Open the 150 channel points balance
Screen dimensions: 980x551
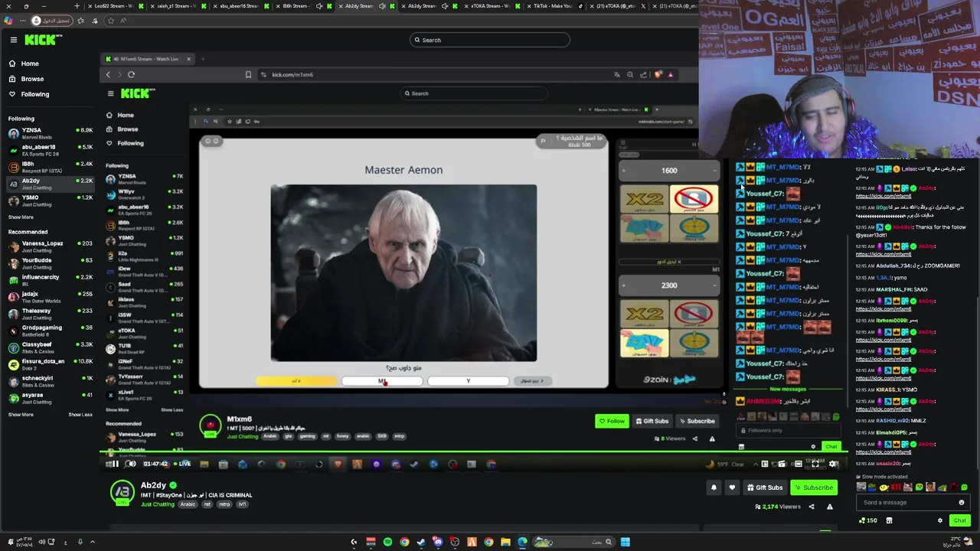[x=867, y=520]
